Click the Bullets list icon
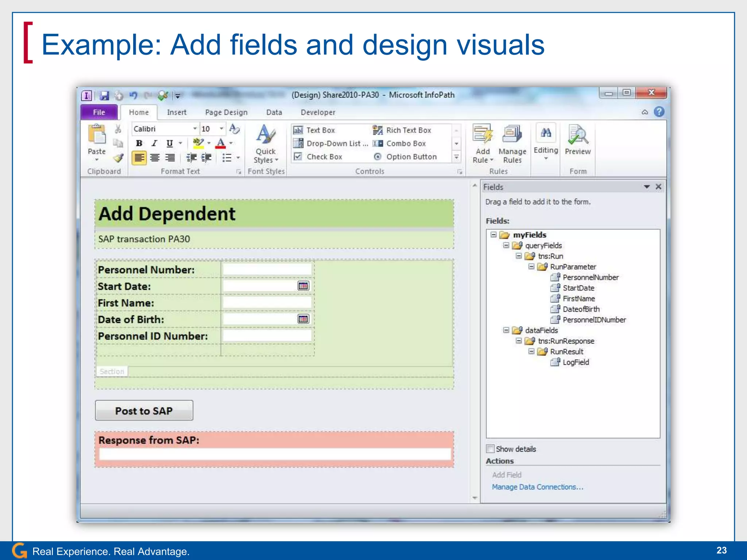 point(227,158)
